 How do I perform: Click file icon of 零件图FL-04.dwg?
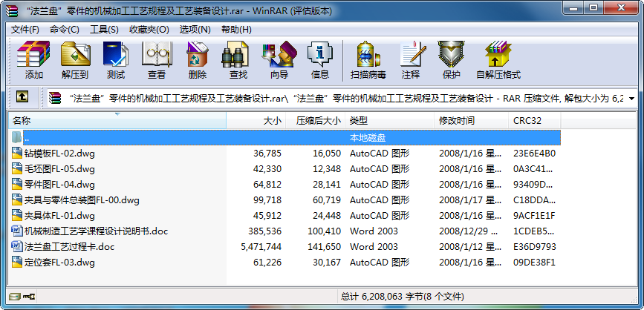pyautogui.click(x=17, y=185)
